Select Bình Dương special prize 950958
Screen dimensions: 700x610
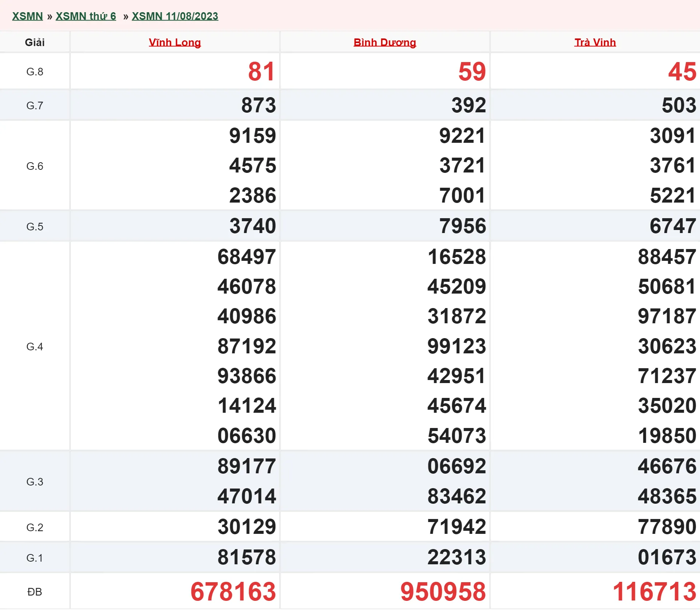(x=443, y=592)
